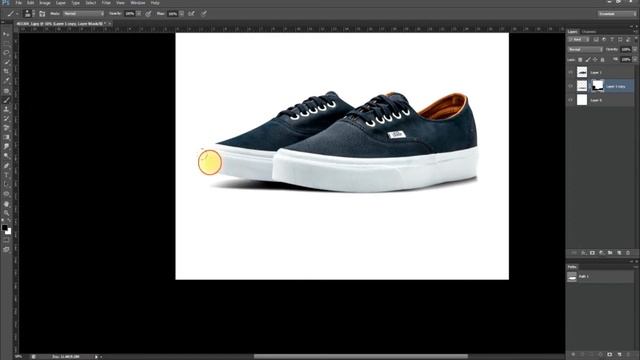This screenshot has height=360, width=640.
Task: Click add layer mask icon in Layers panel
Action: [592, 253]
